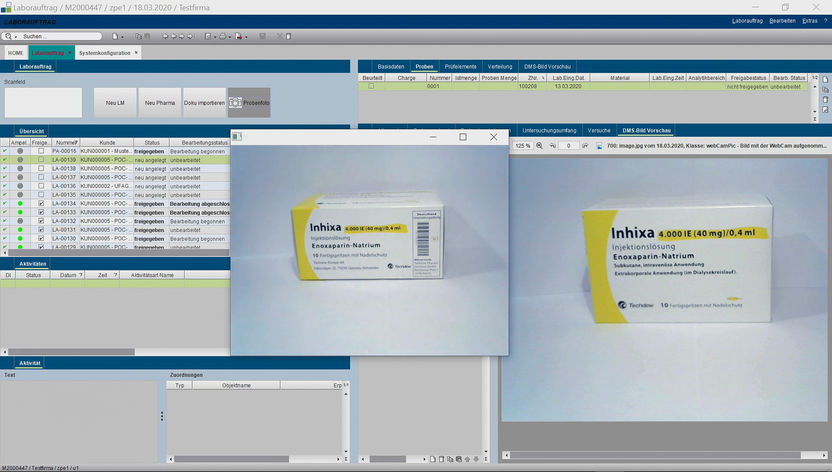The width and height of the screenshot is (832, 472).
Task: Click the Probenfoto button
Action: 249,102
